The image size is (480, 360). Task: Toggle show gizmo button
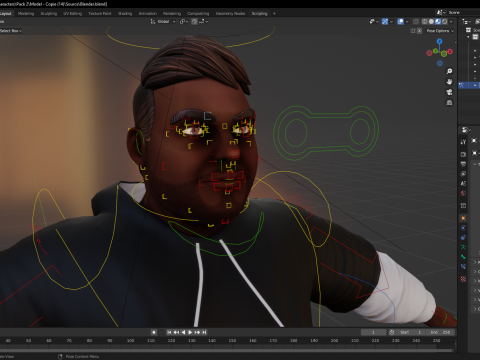pyautogui.click(x=385, y=21)
